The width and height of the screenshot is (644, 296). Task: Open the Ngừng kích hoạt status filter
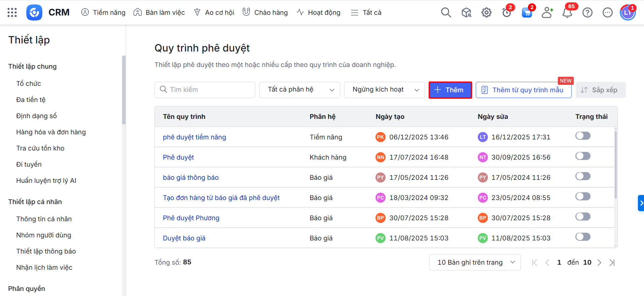384,90
